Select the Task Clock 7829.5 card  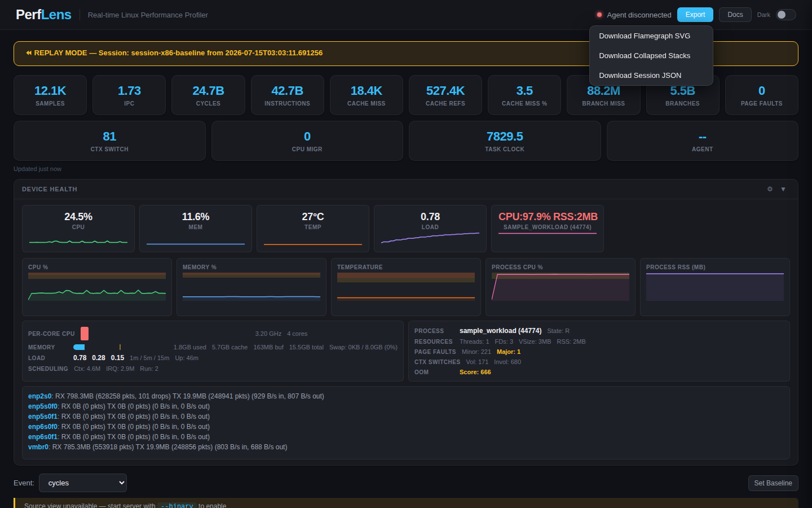click(x=505, y=141)
